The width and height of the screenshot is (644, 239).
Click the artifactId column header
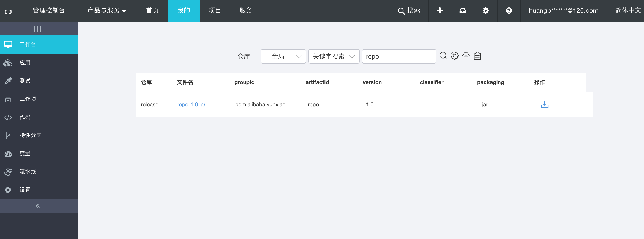point(317,82)
